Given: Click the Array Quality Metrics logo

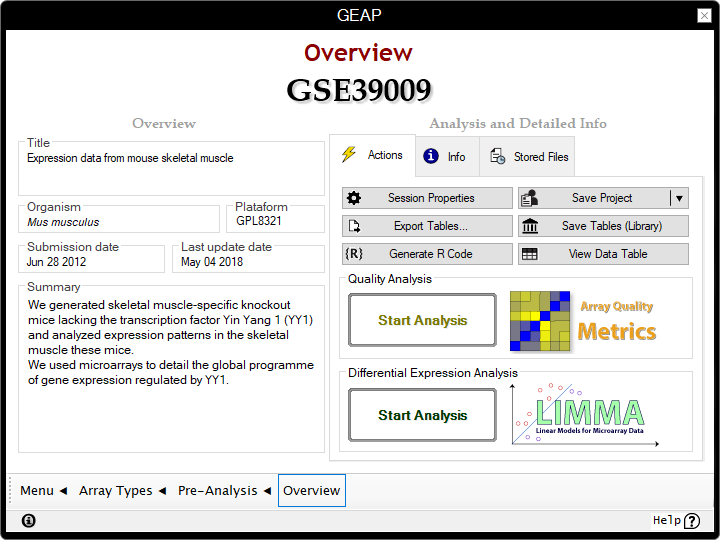Looking at the screenshot, I should [x=583, y=321].
